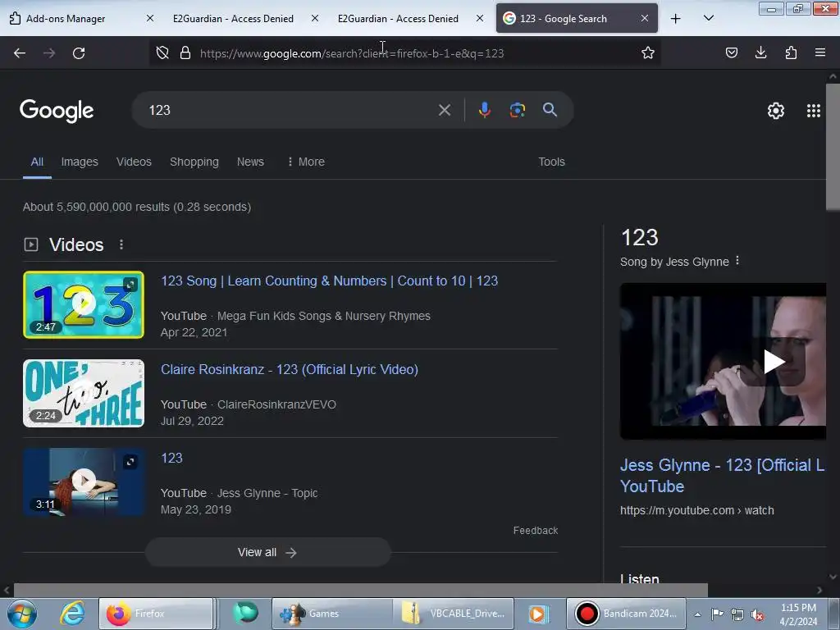Viewport: 840px width, 630px height.
Task: Launch Internet Explorer from taskbar
Action: 72,614
